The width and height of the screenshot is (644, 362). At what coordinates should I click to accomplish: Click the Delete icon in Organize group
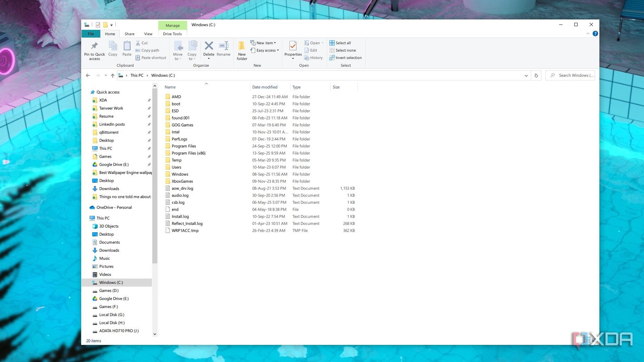coord(209,46)
